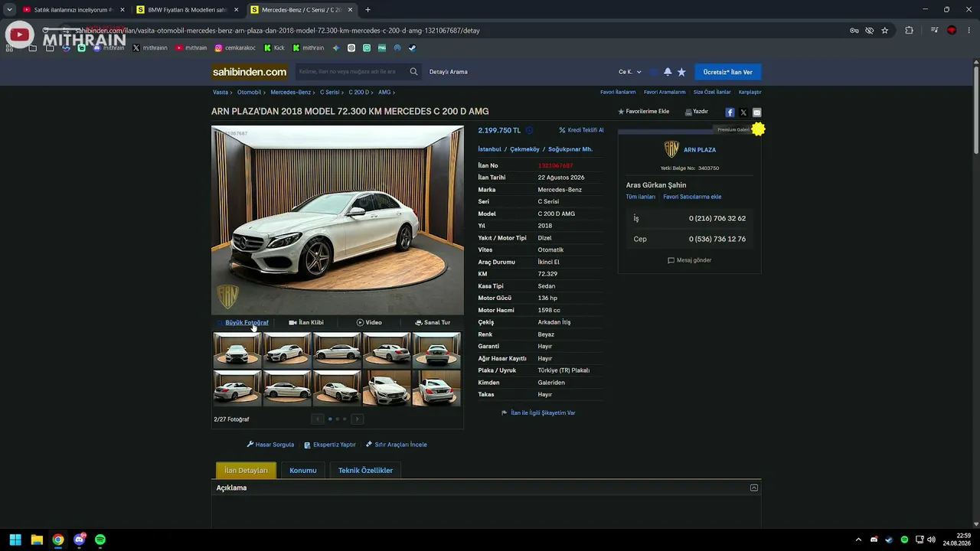This screenshot has height=551, width=980.
Task: Click the crossed-eye tracking icon in address bar
Action: (870, 31)
